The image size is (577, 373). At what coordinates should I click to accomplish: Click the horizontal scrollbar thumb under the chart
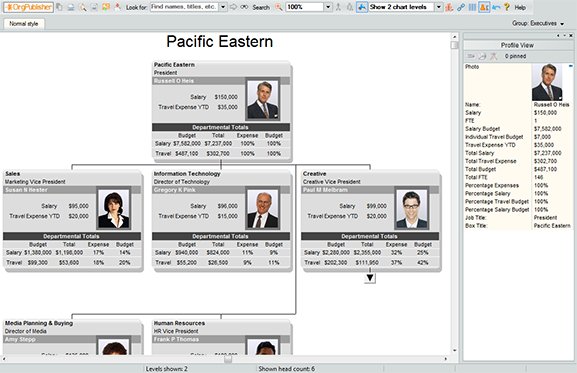pyautogui.click(x=228, y=359)
